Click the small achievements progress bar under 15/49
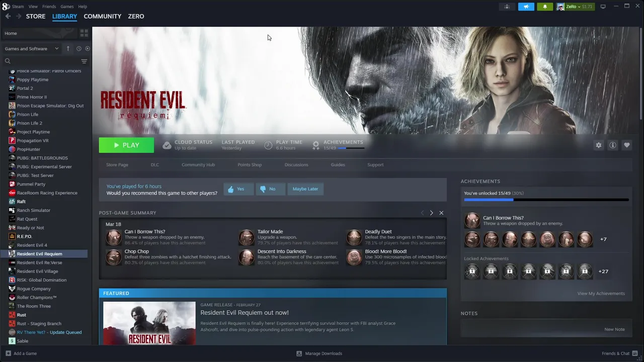 pyautogui.click(x=351, y=148)
